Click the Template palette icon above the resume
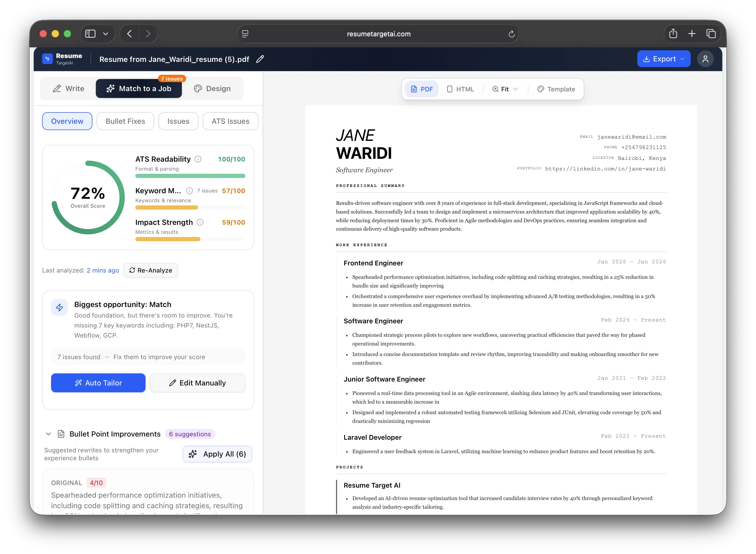 (x=540, y=89)
